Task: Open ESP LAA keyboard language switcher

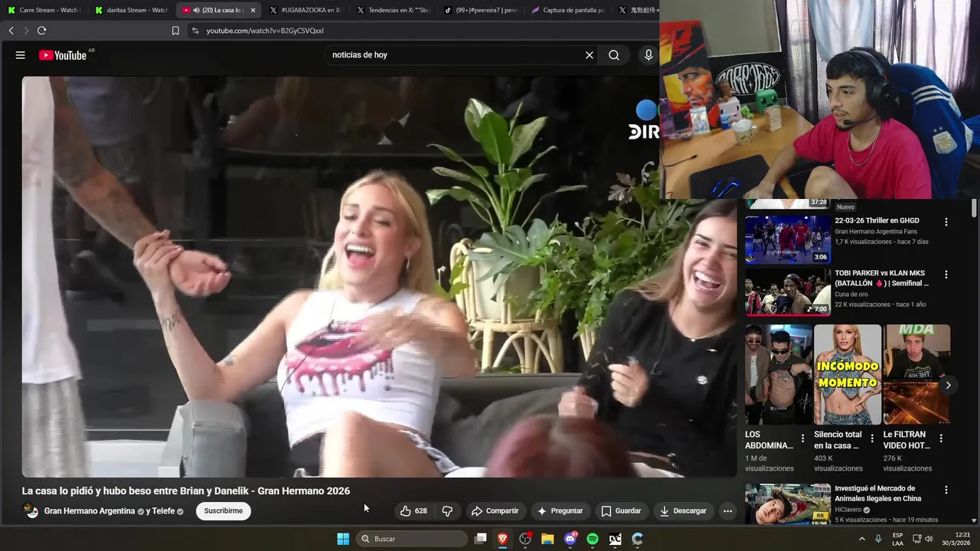Action: [x=897, y=539]
